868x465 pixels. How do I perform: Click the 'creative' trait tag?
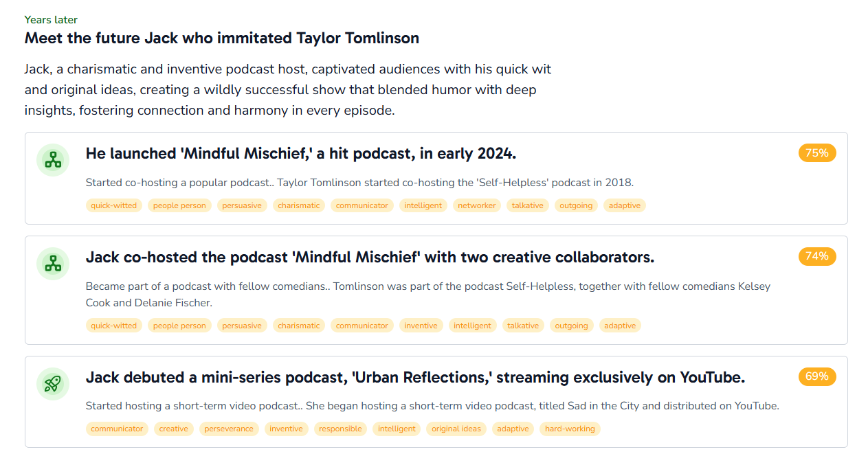tap(173, 429)
